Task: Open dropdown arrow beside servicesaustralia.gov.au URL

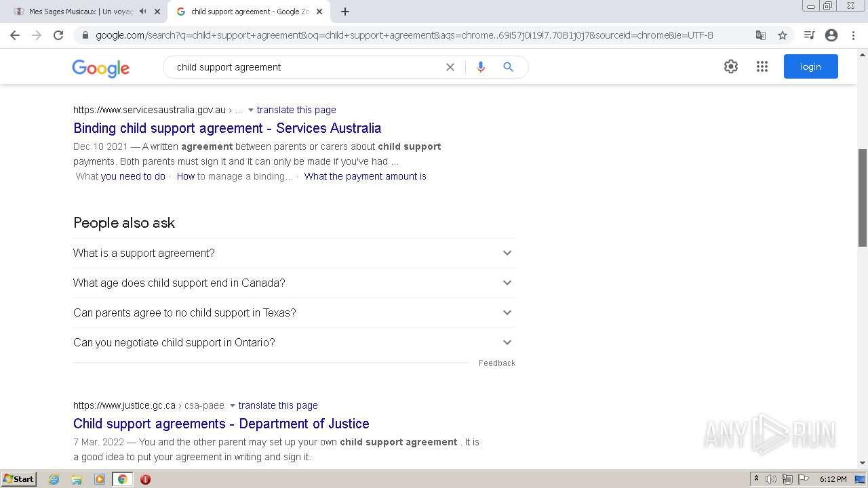Action: click(x=250, y=110)
